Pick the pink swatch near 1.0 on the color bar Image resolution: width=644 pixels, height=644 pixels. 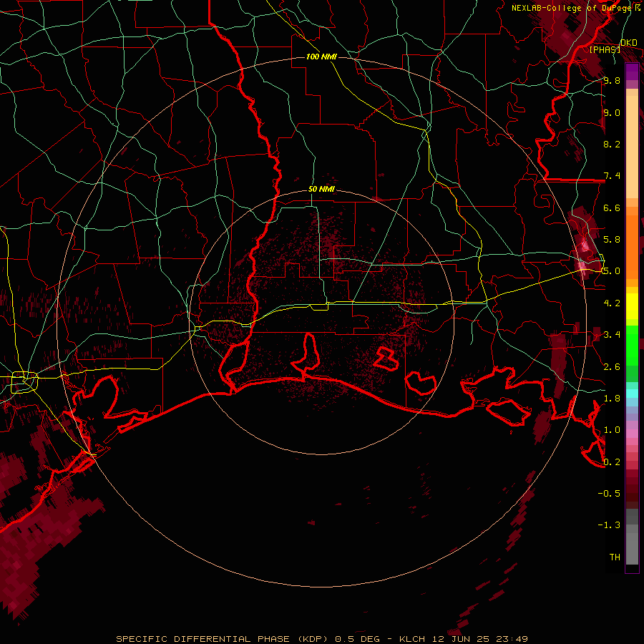(x=632, y=434)
